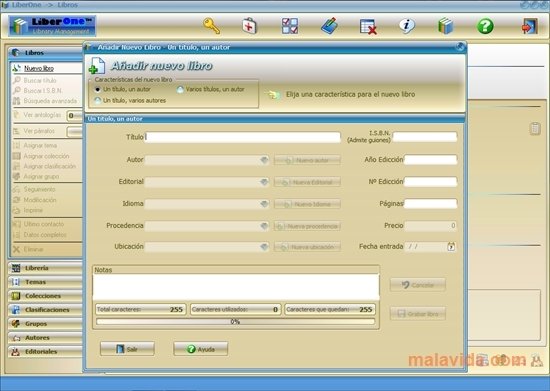The height and width of the screenshot is (391, 550).
Task: Click the Nuevo Idioma button
Action: pos(307,204)
